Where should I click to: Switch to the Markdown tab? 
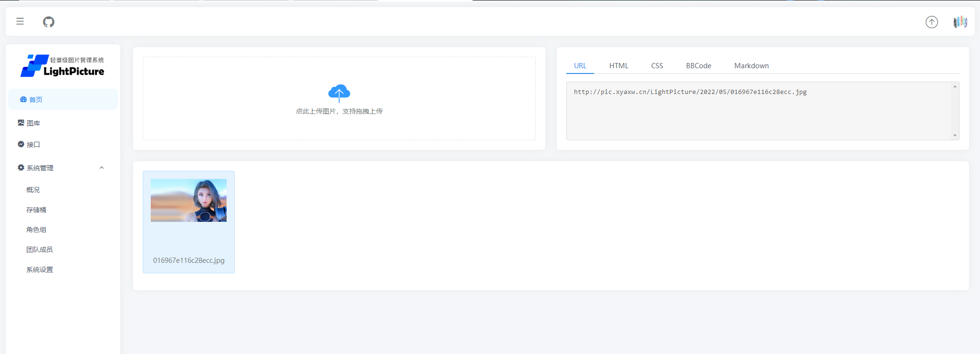[x=751, y=66]
